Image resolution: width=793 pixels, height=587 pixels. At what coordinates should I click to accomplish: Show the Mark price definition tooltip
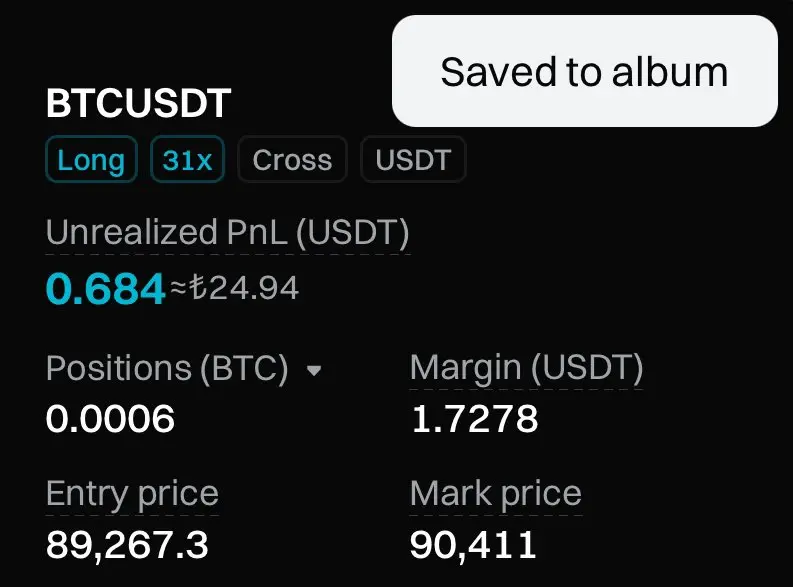496,493
